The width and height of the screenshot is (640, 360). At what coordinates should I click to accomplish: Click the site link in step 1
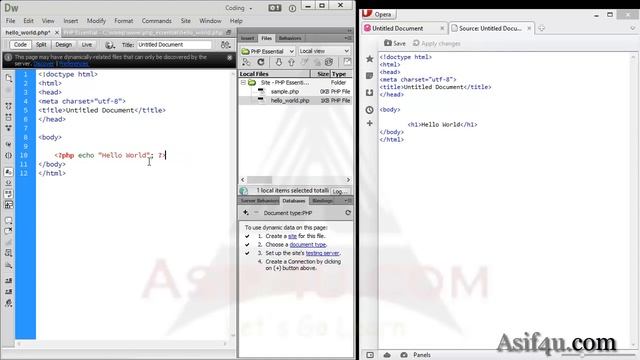pos(292,236)
